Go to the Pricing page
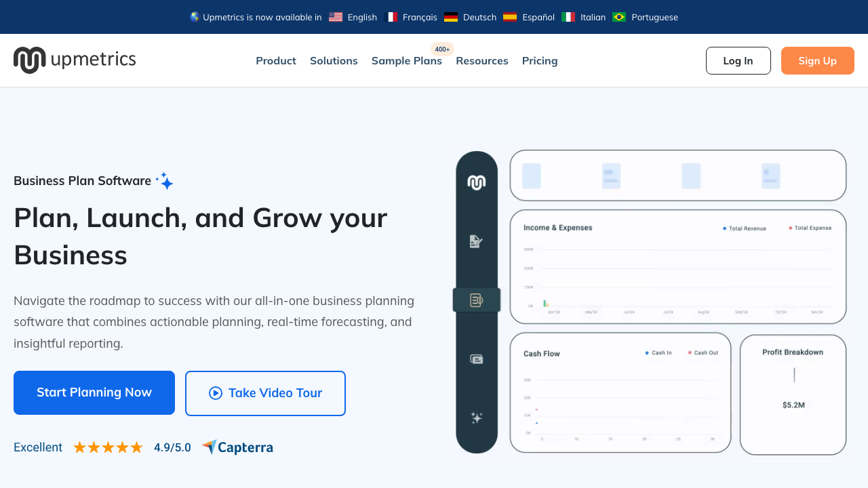Screen dimensions: 868x488 540,61
